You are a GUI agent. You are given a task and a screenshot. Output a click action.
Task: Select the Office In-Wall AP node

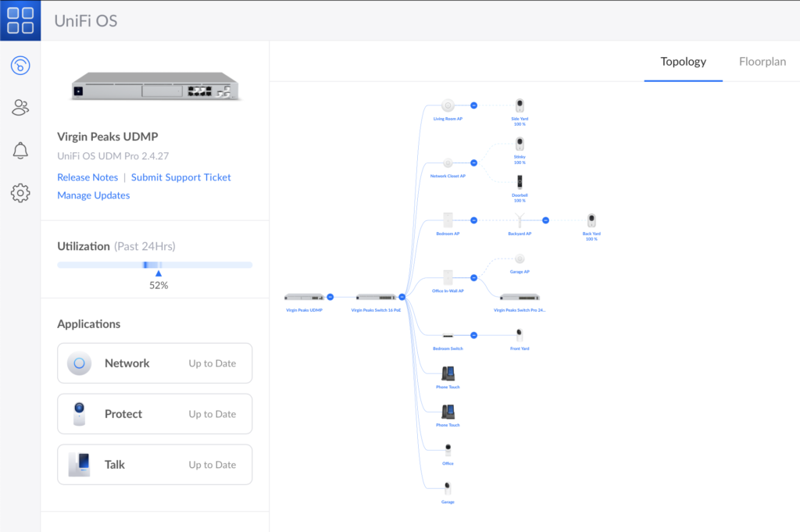(448, 278)
